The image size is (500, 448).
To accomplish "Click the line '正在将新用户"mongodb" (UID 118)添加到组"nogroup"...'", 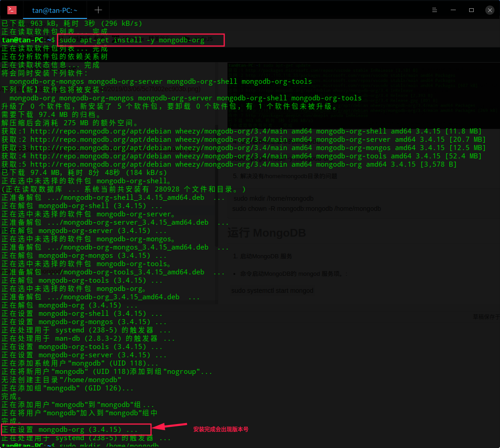I will pos(107,372).
